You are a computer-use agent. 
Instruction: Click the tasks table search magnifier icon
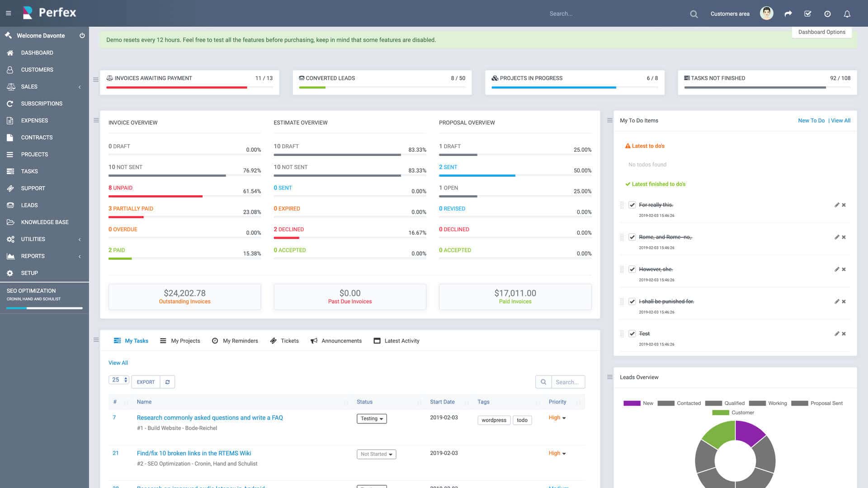pos(543,382)
